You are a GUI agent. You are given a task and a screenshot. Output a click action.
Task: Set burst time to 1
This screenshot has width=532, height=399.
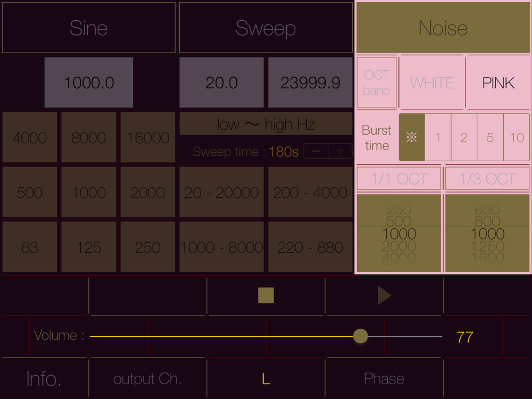pos(438,137)
